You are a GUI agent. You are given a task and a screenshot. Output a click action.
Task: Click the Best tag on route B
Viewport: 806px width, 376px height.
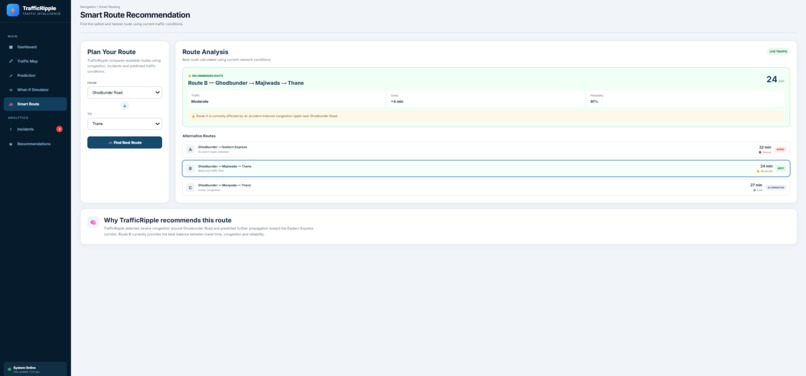[780, 168]
